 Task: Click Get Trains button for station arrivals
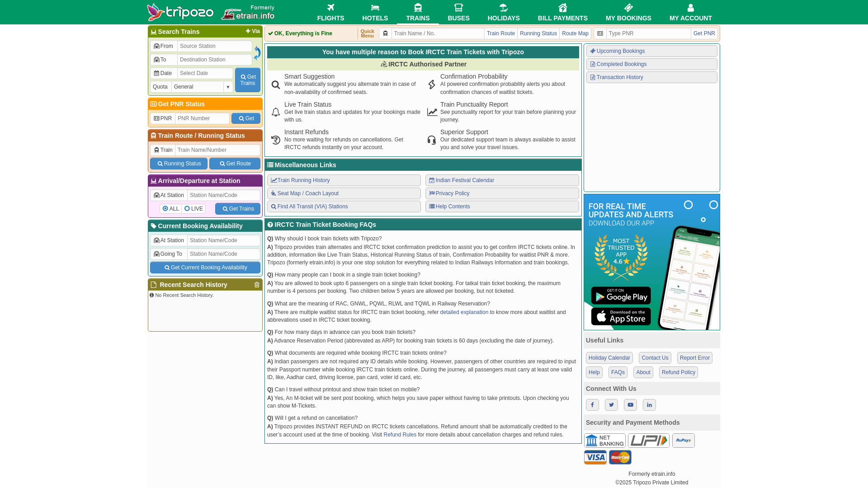(238, 209)
